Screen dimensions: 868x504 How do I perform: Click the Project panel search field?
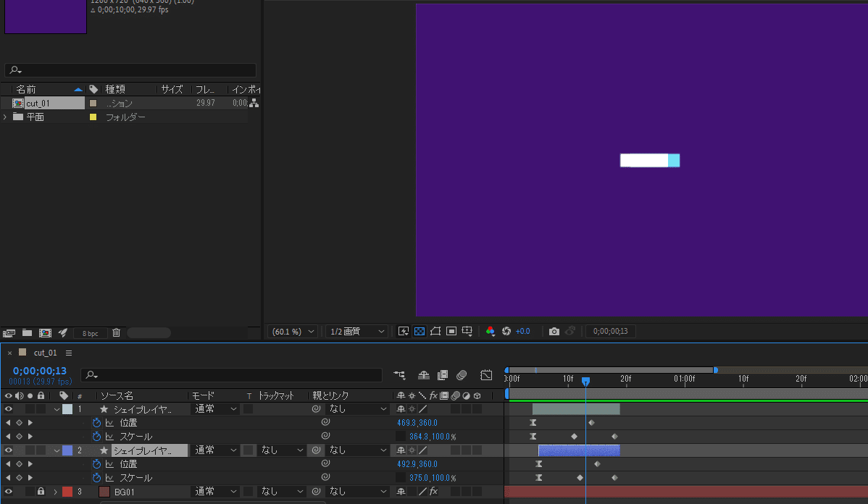click(x=130, y=70)
